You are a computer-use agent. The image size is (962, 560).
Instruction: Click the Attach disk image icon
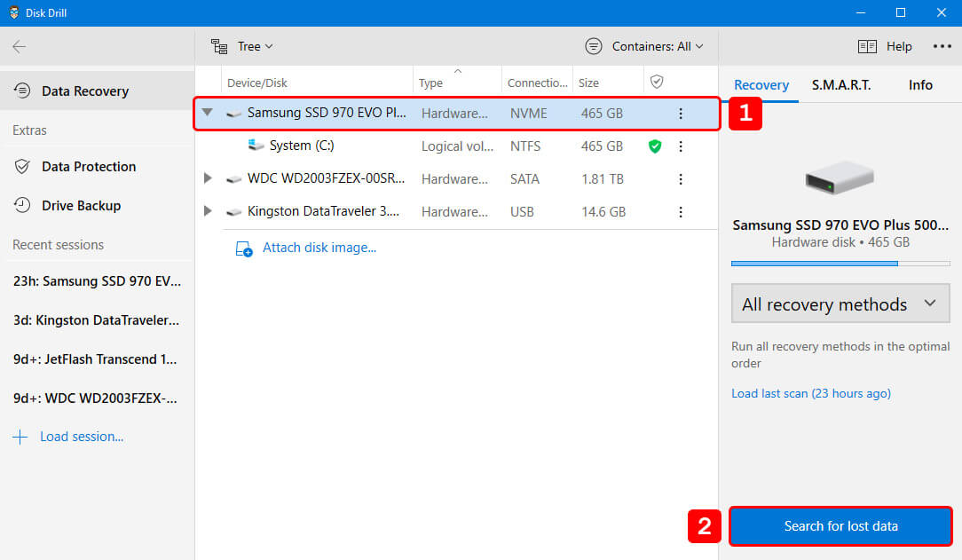pyautogui.click(x=243, y=248)
